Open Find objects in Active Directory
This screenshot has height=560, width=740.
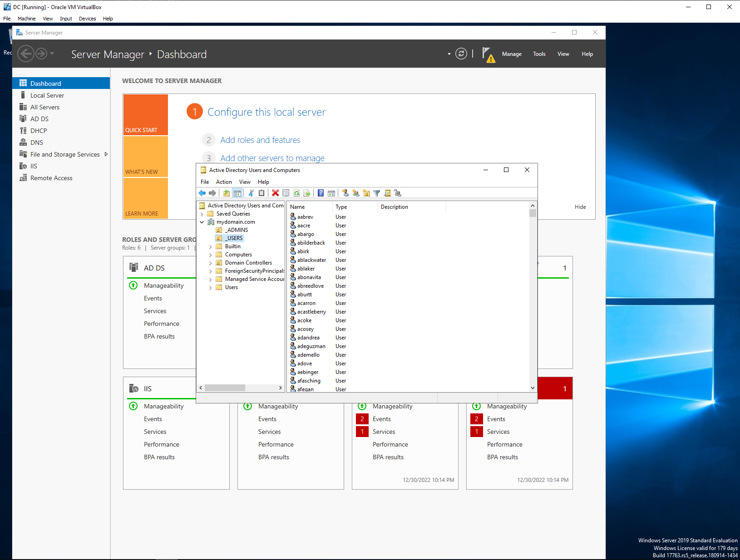[387, 193]
